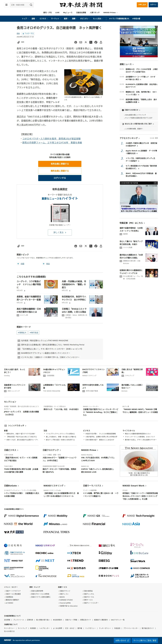162x644 pixels.
Task: Click the 詳しく見る button
Action: click(x=60, y=233)
